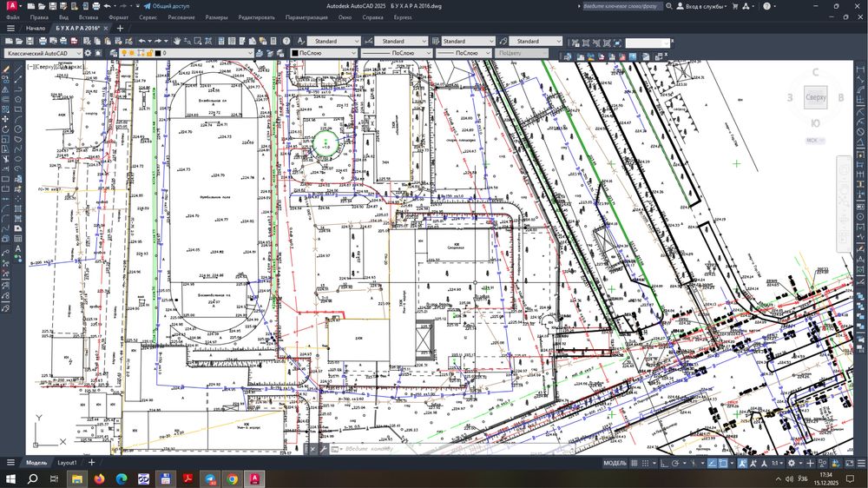868x488 pixels.
Task: Open Autodesk App Store cart icon
Action: [735, 6]
